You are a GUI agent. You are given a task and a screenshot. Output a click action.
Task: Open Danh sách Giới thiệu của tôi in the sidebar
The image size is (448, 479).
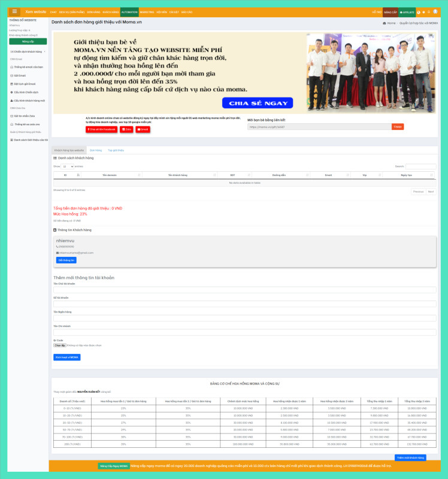[x=29, y=140]
